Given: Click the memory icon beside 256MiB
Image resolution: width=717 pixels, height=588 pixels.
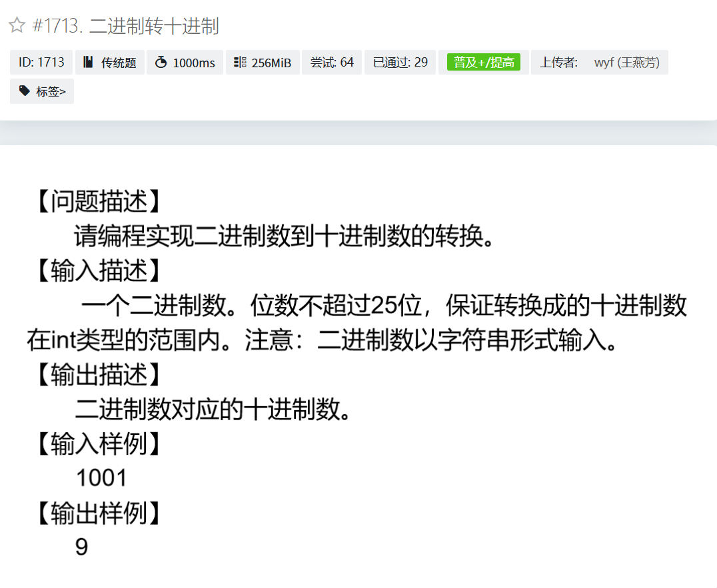Looking at the screenshot, I should pos(241,63).
